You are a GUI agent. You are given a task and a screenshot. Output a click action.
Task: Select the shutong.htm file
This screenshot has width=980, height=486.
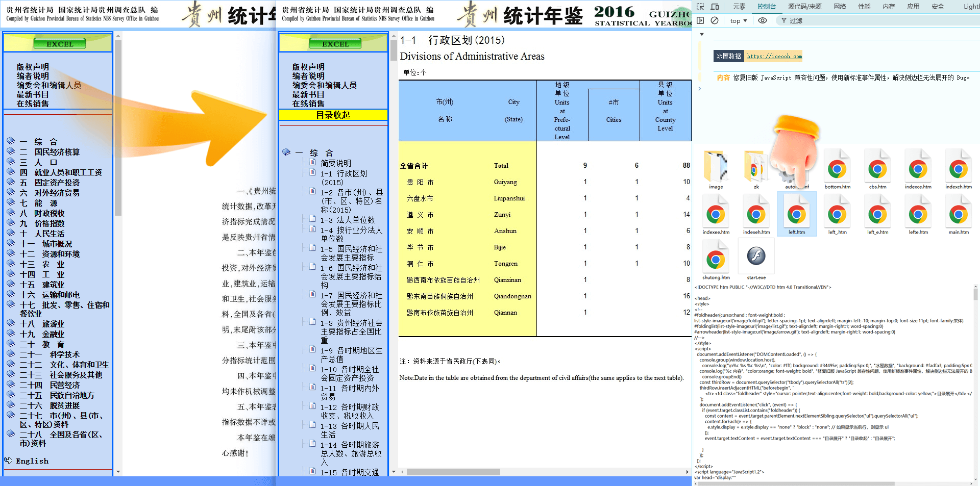click(x=716, y=261)
